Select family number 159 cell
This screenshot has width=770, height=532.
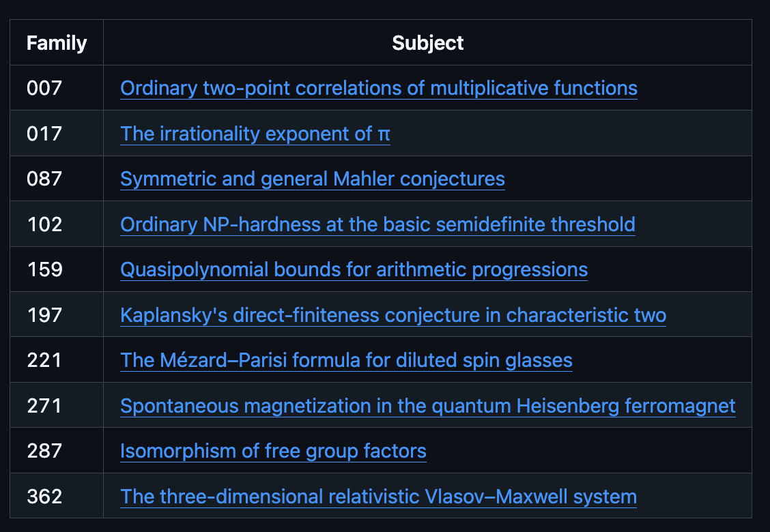click(57, 269)
